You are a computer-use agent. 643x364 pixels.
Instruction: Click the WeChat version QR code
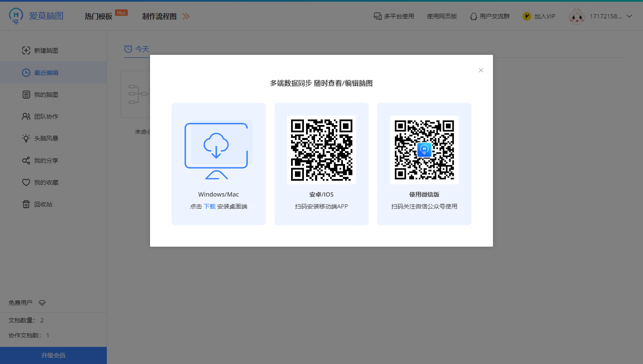(424, 150)
